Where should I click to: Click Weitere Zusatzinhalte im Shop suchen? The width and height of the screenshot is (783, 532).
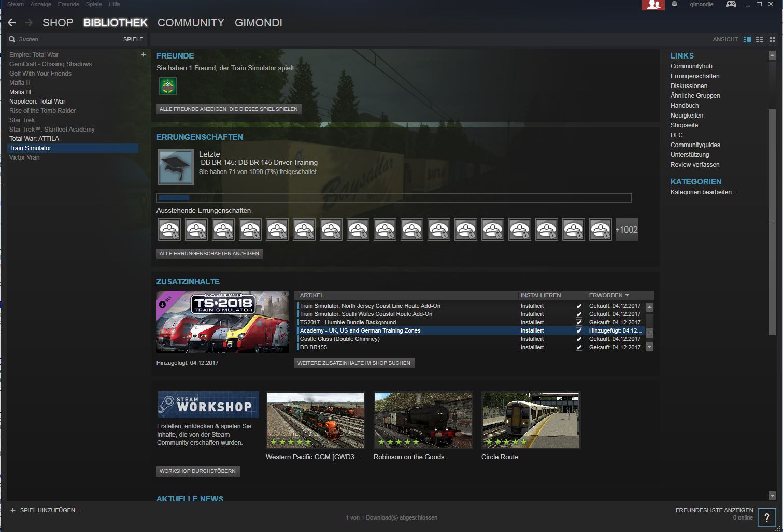pos(354,363)
